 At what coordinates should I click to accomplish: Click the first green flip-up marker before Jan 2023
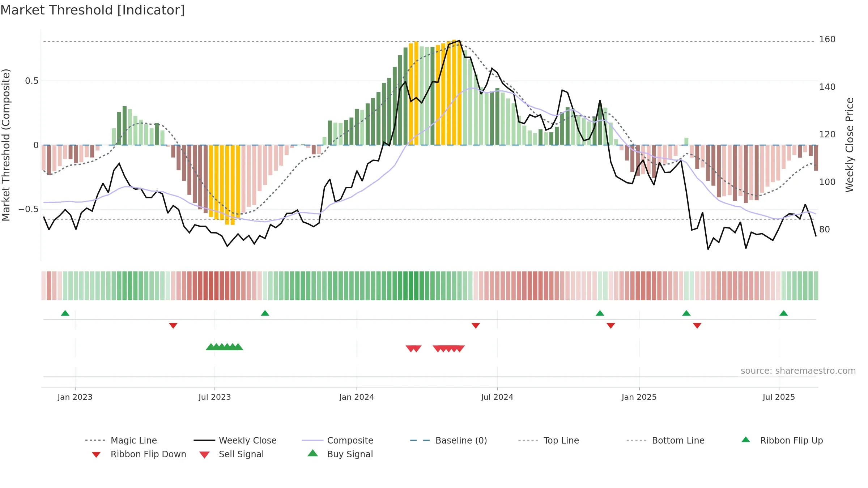(x=65, y=313)
